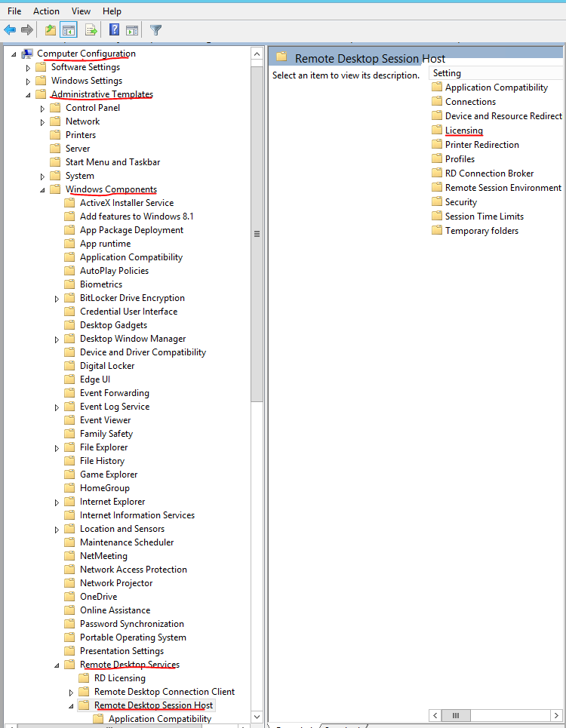The width and height of the screenshot is (566, 728).
Task: Select Session Time Limits folder
Action: click(484, 216)
